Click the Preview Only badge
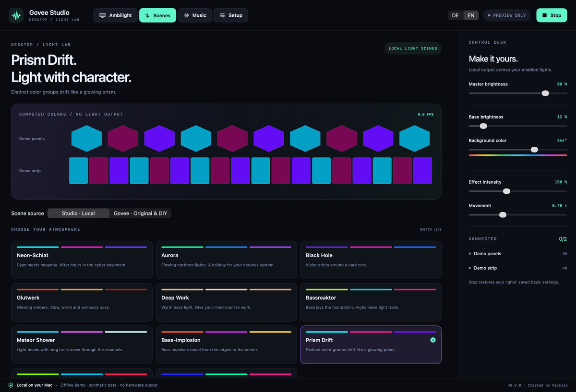The height and width of the screenshot is (392, 576). [507, 15]
